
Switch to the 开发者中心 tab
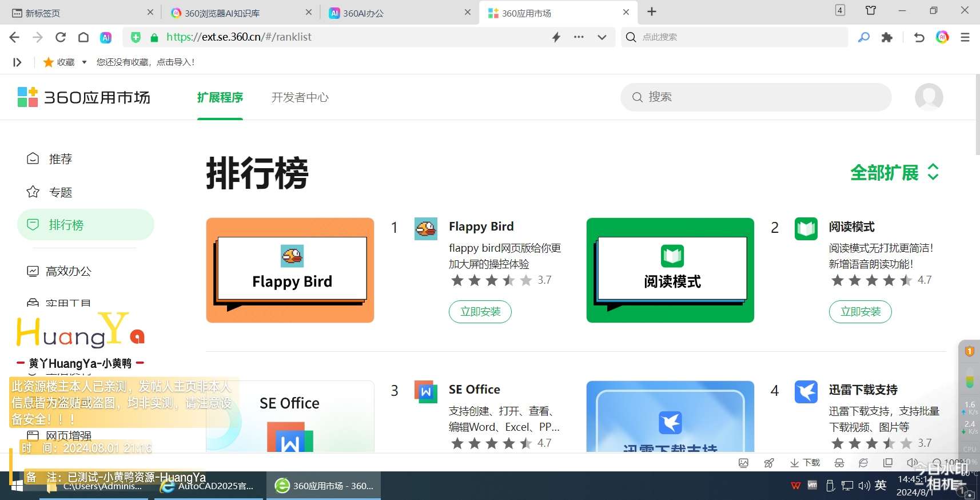(300, 97)
